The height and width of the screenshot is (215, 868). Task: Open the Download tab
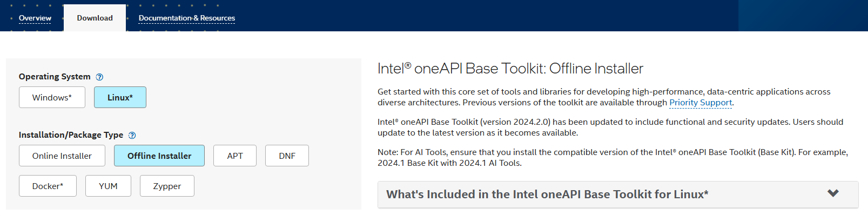click(95, 18)
